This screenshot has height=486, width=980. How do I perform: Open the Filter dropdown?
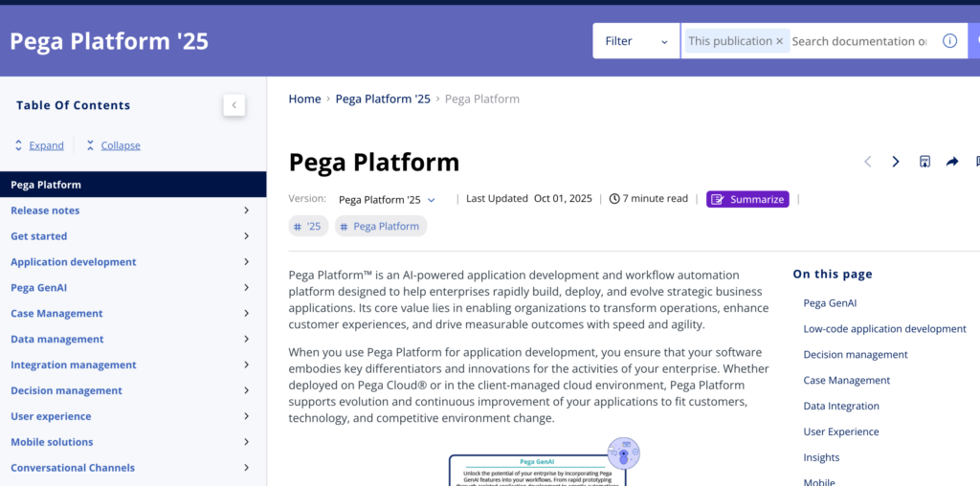[x=636, y=41]
